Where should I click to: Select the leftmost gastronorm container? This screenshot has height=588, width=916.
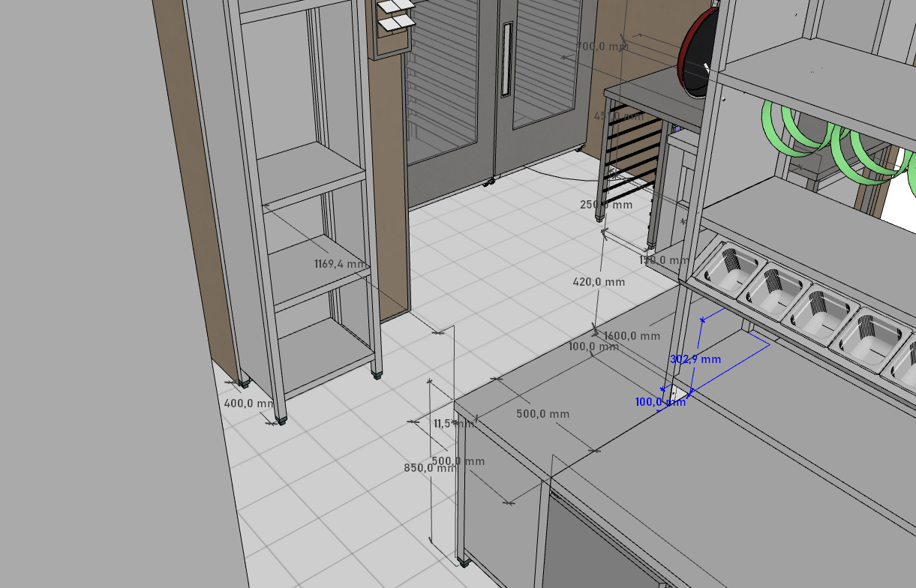pos(726,265)
